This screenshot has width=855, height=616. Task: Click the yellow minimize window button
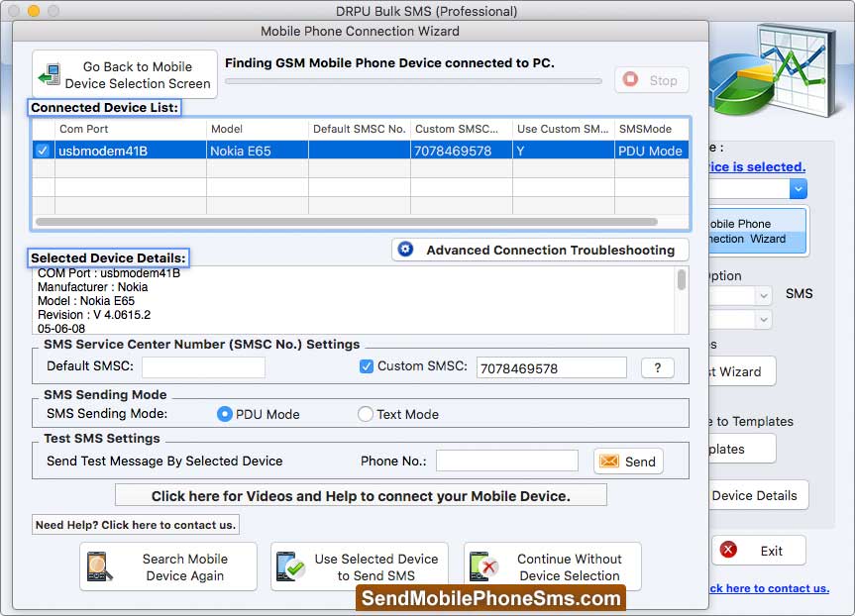[34, 10]
